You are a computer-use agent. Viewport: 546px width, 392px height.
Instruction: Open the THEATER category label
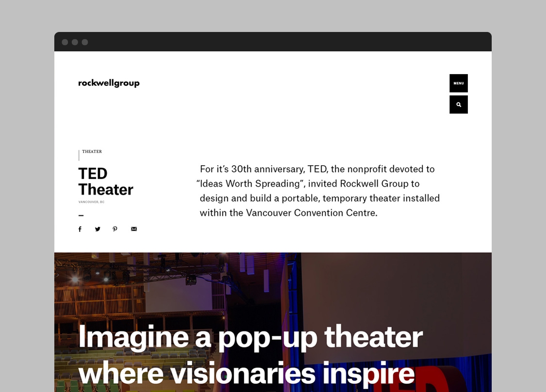[x=92, y=152]
